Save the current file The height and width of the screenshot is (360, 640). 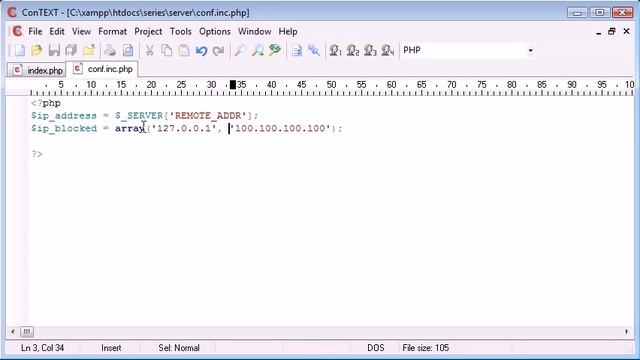click(x=54, y=50)
